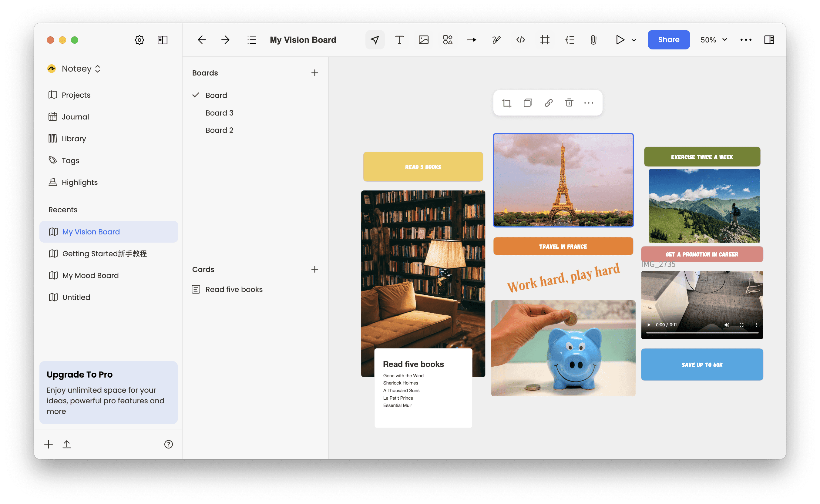
Task: Open video more options menu
Action: click(x=756, y=325)
